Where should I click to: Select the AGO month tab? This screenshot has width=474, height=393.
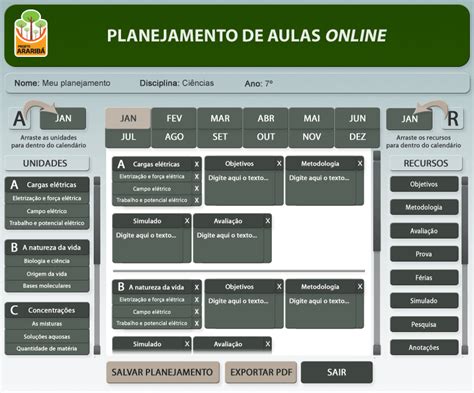click(174, 137)
